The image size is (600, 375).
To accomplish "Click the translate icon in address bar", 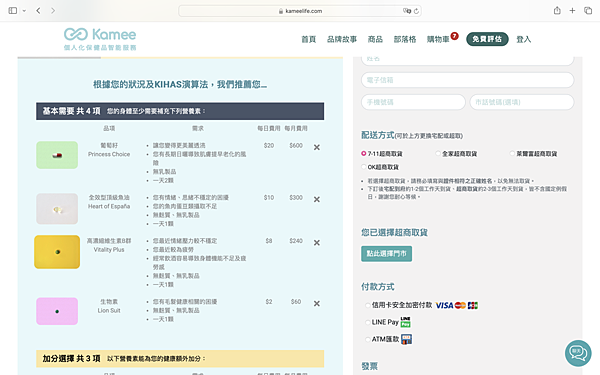I will (407, 11).
